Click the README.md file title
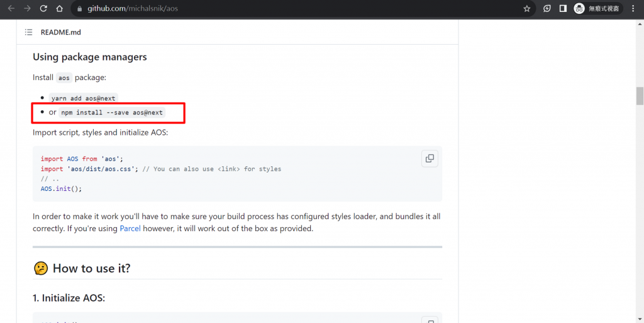The height and width of the screenshot is (323, 644). 61,32
